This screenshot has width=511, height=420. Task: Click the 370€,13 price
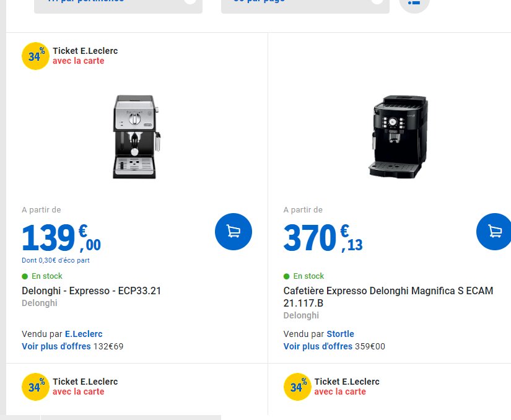click(x=323, y=238)
